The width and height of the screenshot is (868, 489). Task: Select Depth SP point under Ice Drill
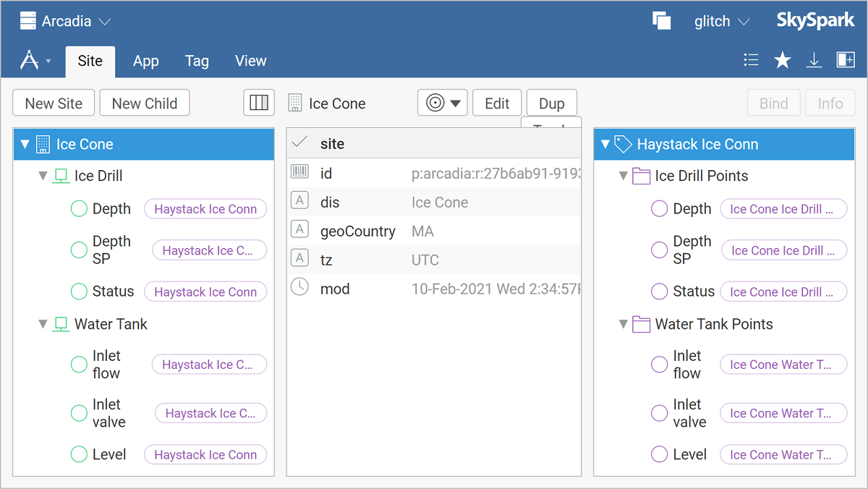click(111, 250)
